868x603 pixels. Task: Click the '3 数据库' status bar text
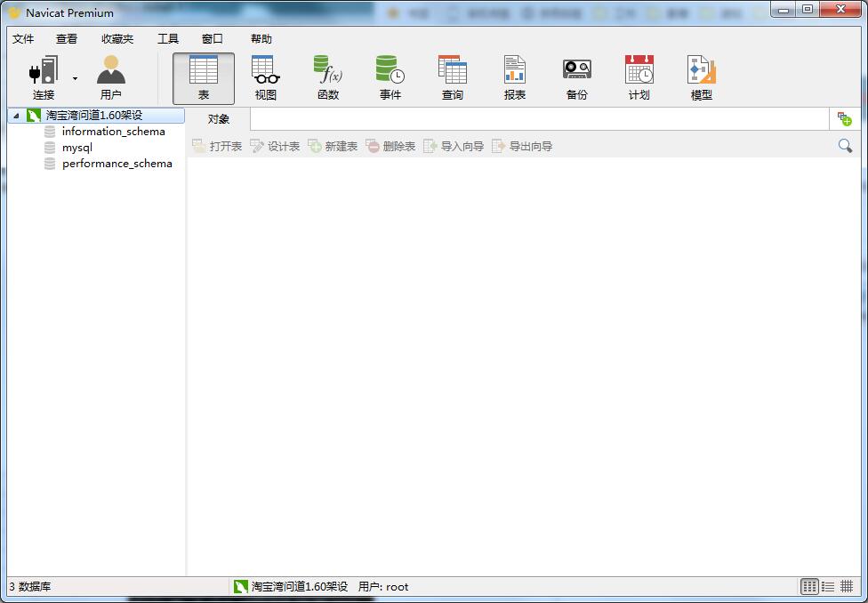[30, 587]
